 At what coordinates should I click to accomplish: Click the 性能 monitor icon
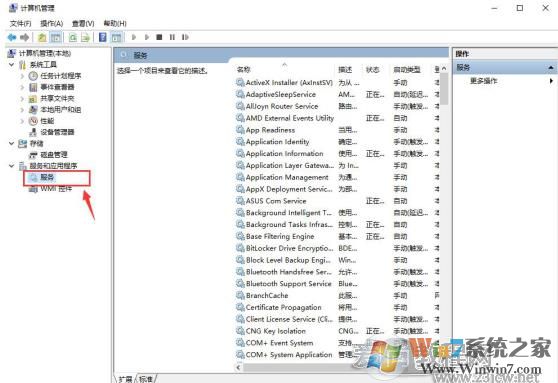tap(33, 121)
